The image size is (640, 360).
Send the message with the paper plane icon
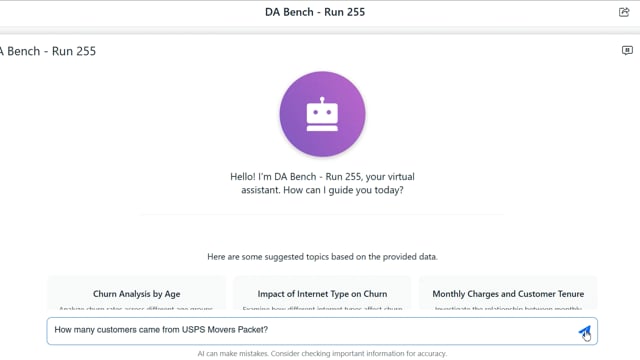click(x=584, y=331)
